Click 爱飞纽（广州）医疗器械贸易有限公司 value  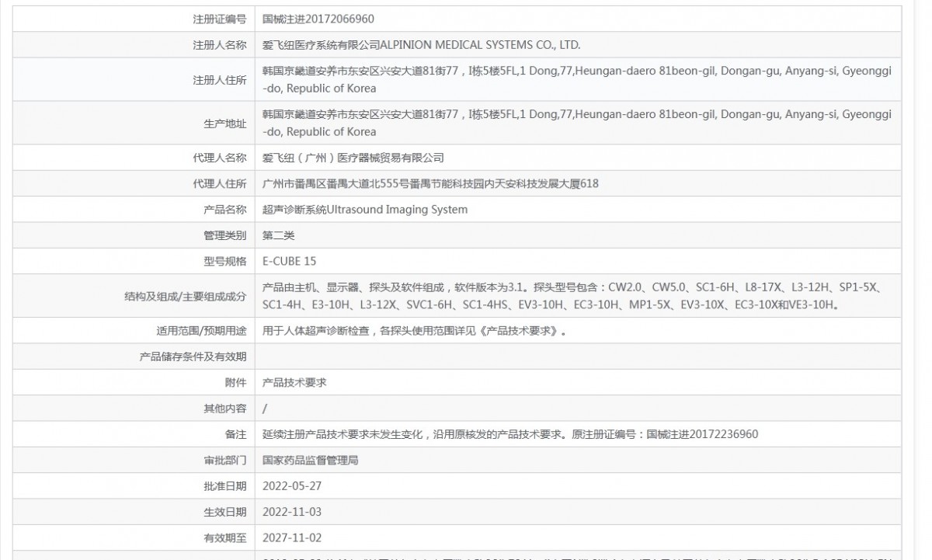(x=353, y=158)
